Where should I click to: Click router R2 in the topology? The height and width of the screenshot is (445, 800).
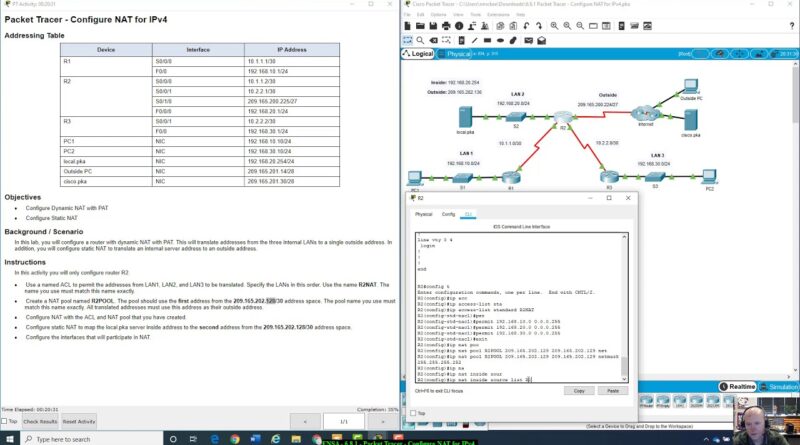point(562,117)
